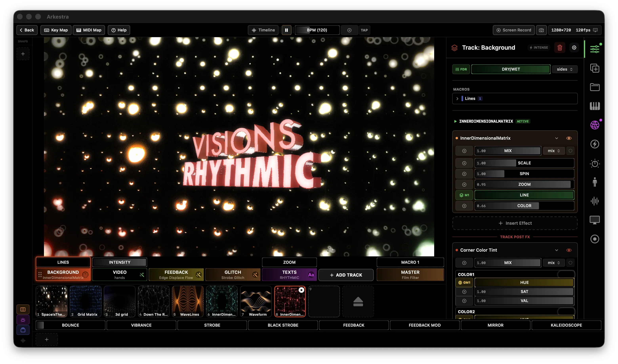The width and height of the screenshot is (618, 364).
Task: Take a screenshot with the camera icon
Action: point(541,30)
